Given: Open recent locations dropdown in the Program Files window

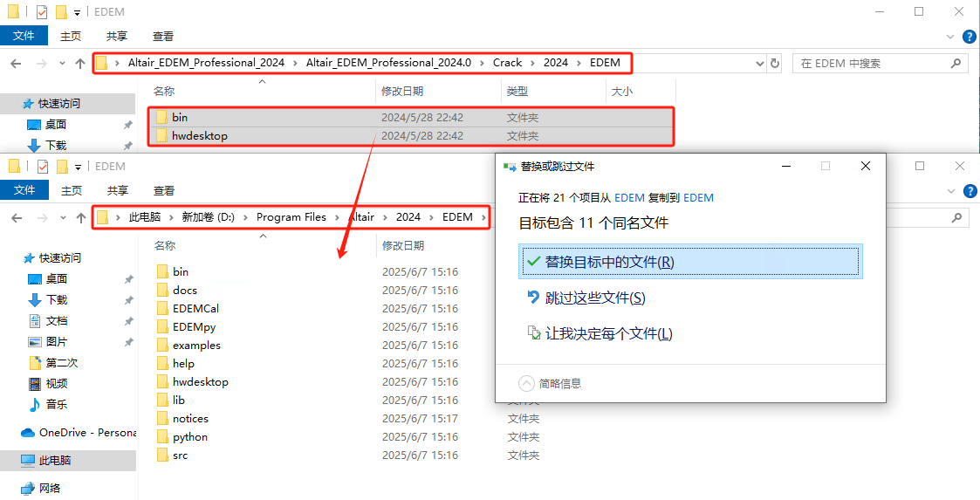Looking at the screenshot, I should point(63,217).
